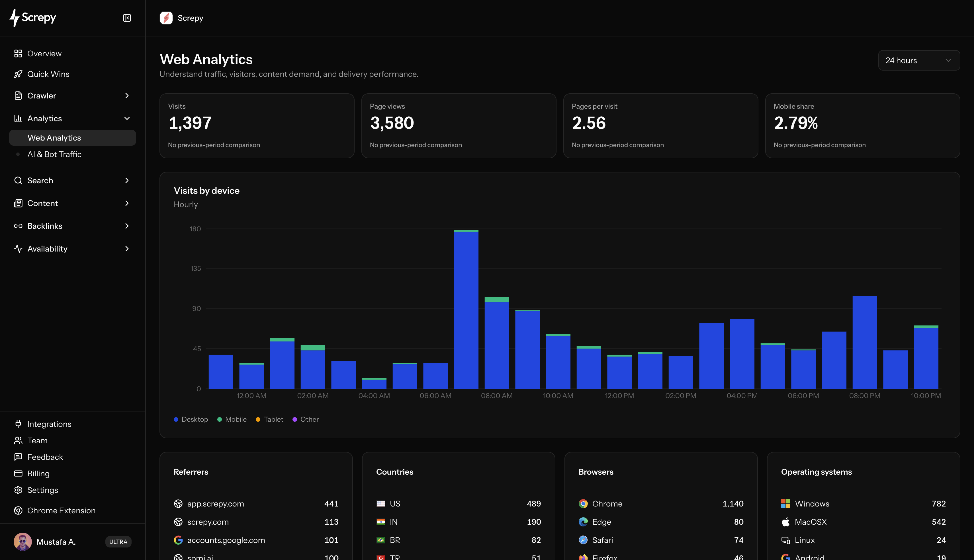Click the Chrome count 1,140
This screenshot has width=974, height=560.
tap(733, 504)
